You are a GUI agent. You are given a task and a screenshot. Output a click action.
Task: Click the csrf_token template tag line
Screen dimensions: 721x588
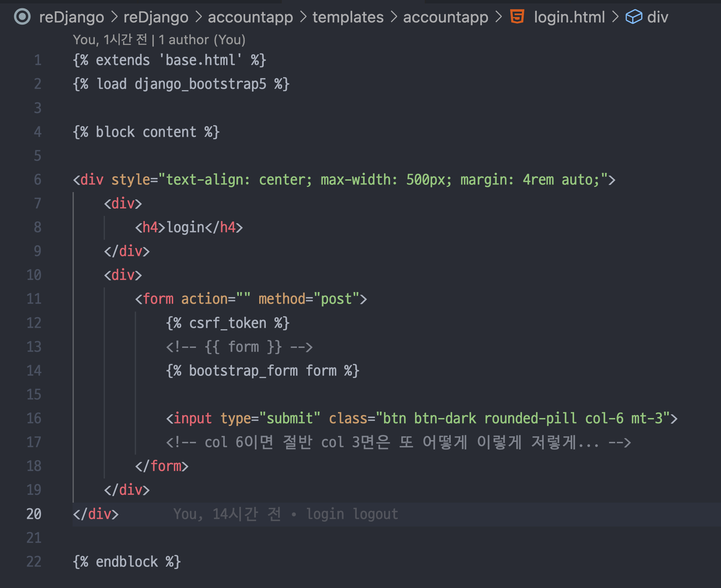(227, 323)
